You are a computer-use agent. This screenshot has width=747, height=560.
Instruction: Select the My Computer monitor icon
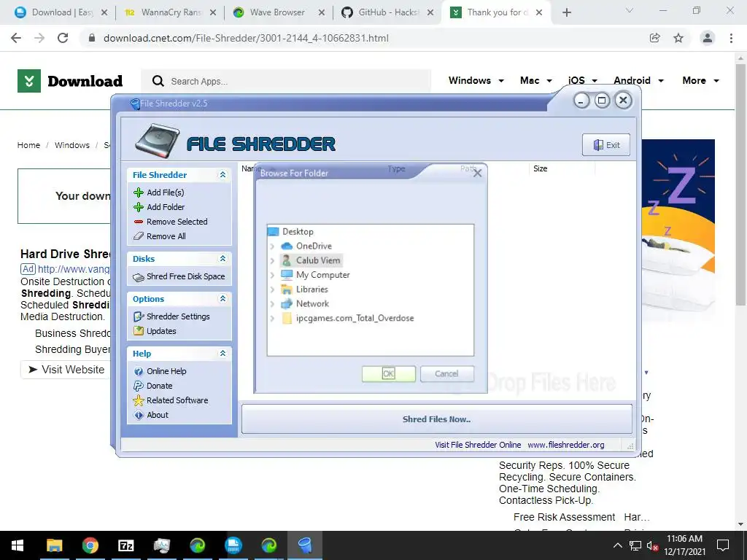[286, 275]
